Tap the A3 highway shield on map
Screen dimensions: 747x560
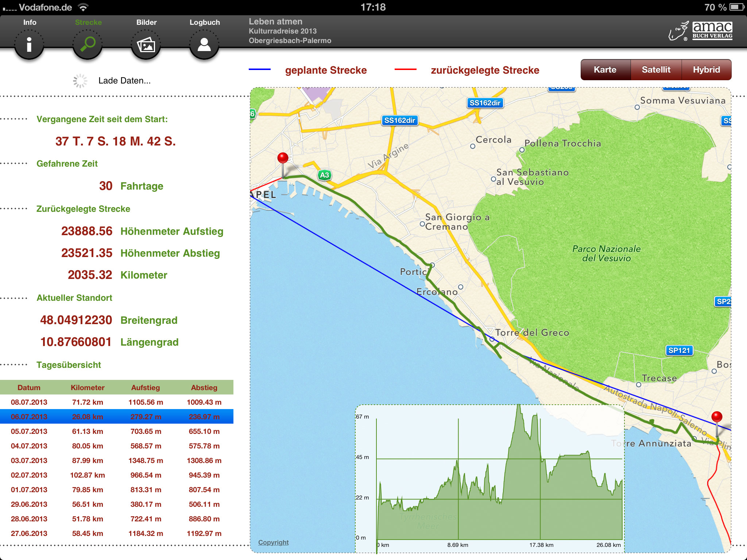click(x=324, y=175)
